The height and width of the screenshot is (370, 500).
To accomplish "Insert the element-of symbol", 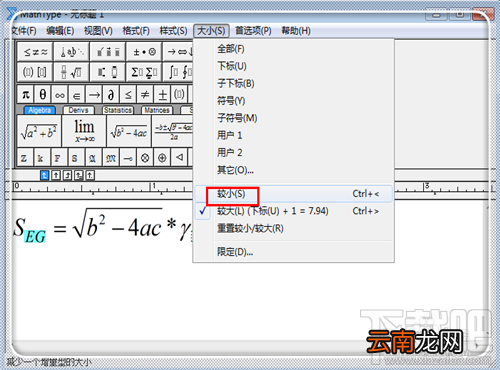I will [x=77, y=95].
